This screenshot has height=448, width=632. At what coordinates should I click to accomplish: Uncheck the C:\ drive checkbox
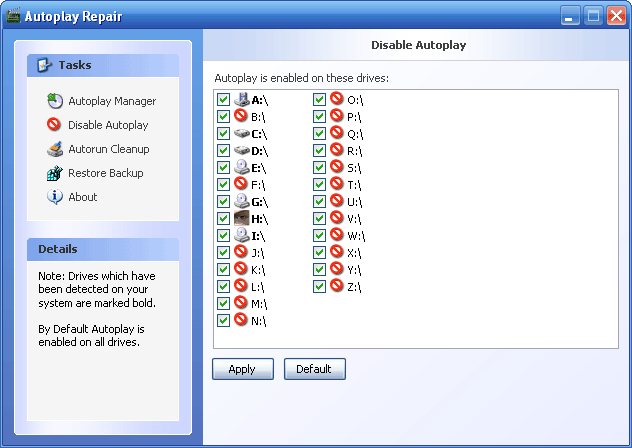pos(223,133)
